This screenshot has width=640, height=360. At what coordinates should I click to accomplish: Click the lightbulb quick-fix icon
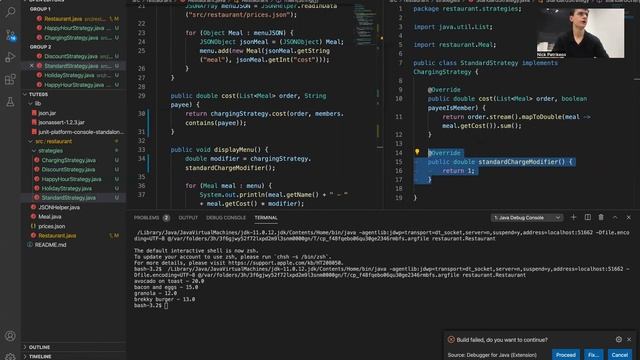[417, 152]
